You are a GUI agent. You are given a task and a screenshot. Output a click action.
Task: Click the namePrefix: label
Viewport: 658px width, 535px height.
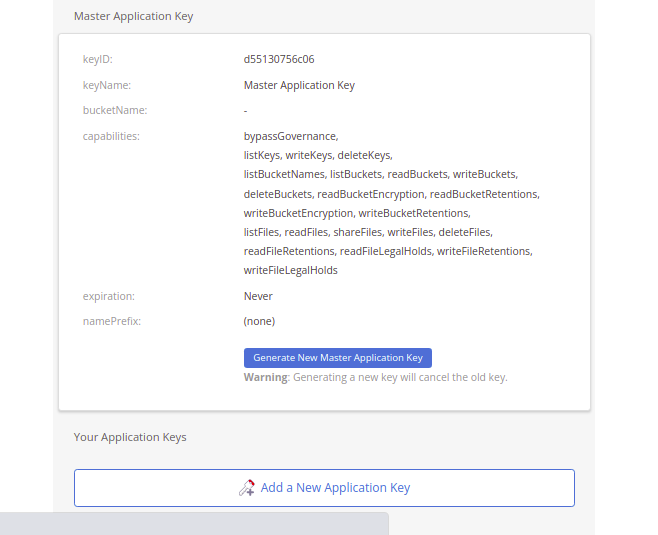point(112,321)
